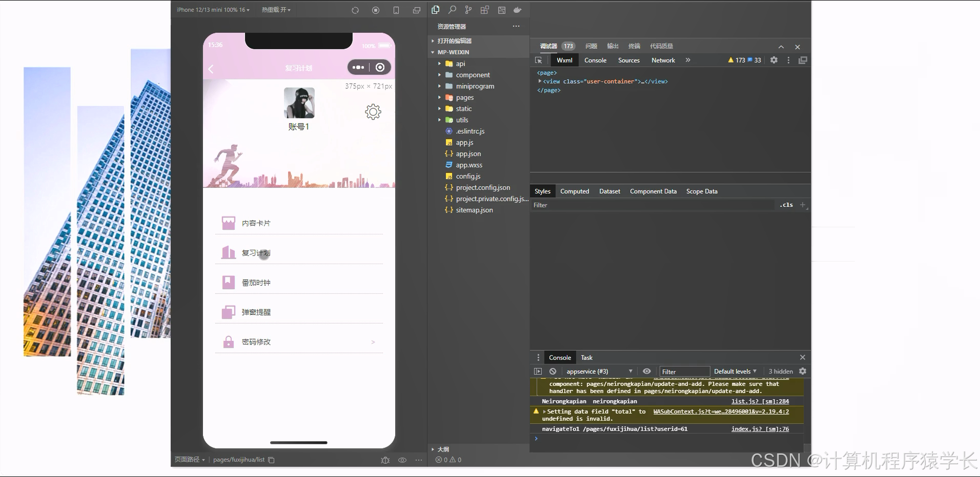This screenshot has width=980, height=477.
Task: Click the devtools vertical dots menu
Action: 788,60
